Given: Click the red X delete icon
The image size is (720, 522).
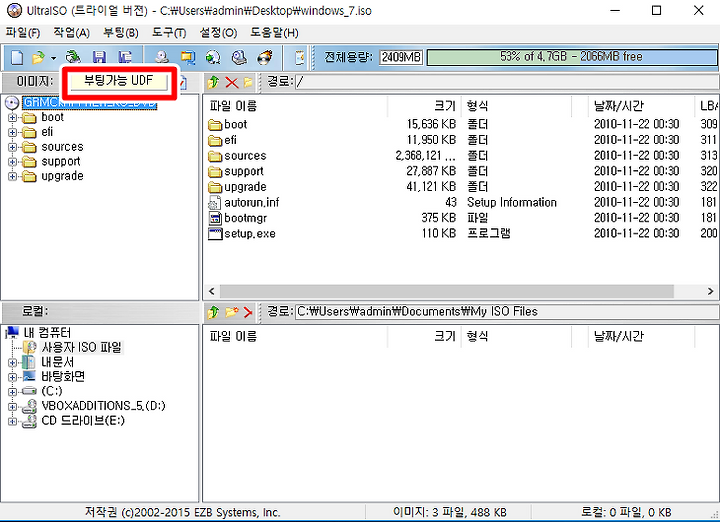Looking at the screenshot, I should tap(232, 83).
